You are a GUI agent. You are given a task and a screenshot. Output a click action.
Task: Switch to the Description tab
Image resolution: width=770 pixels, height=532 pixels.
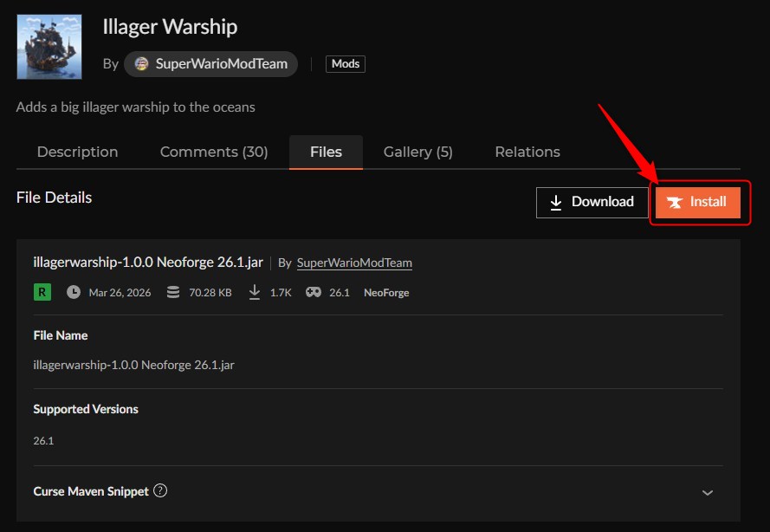[77, 152]
